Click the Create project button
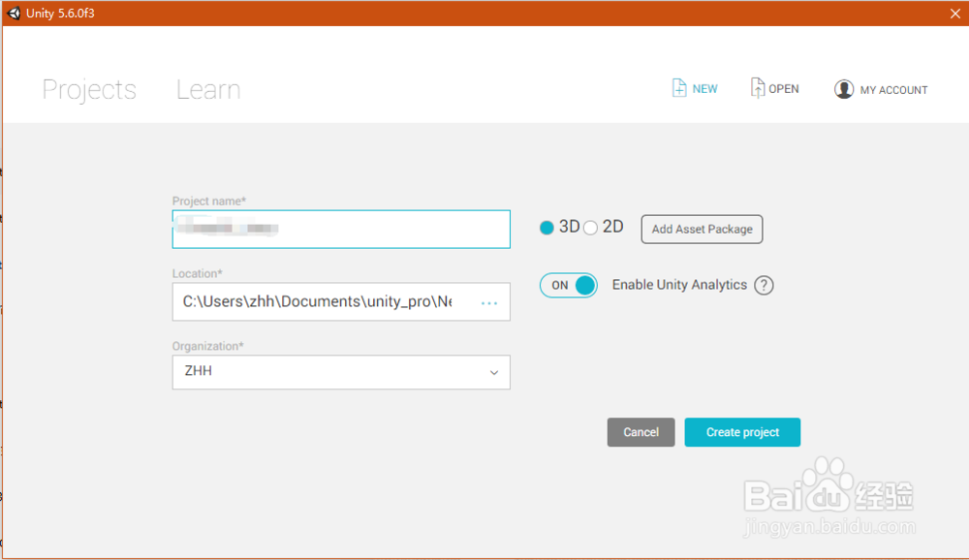969x560 pixels. [x=742, y=432]
